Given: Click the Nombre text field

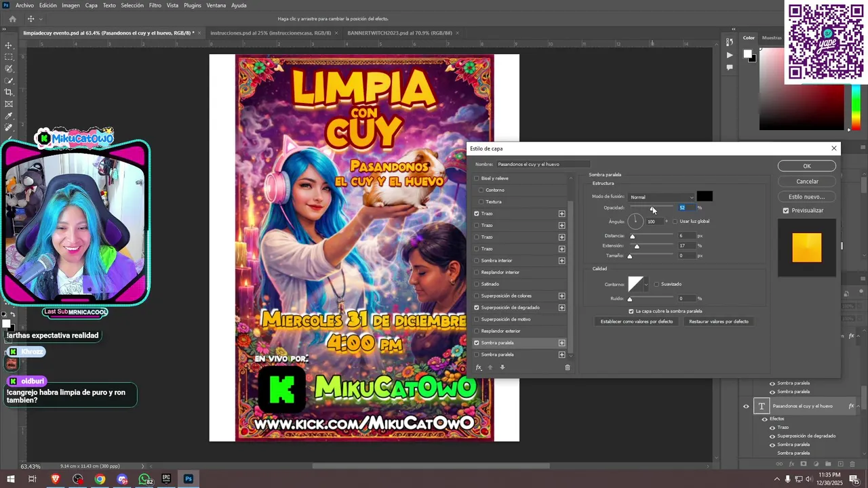Looking at the screenshot, I should coord(543,164).
